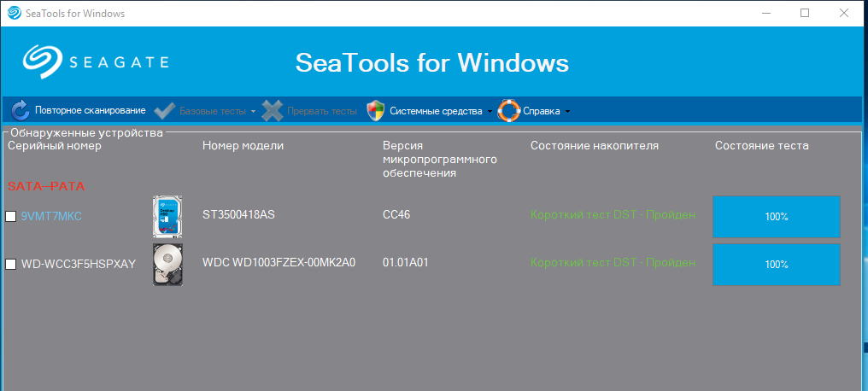Click the Seagate logo in the header

[x=96, y=62]
